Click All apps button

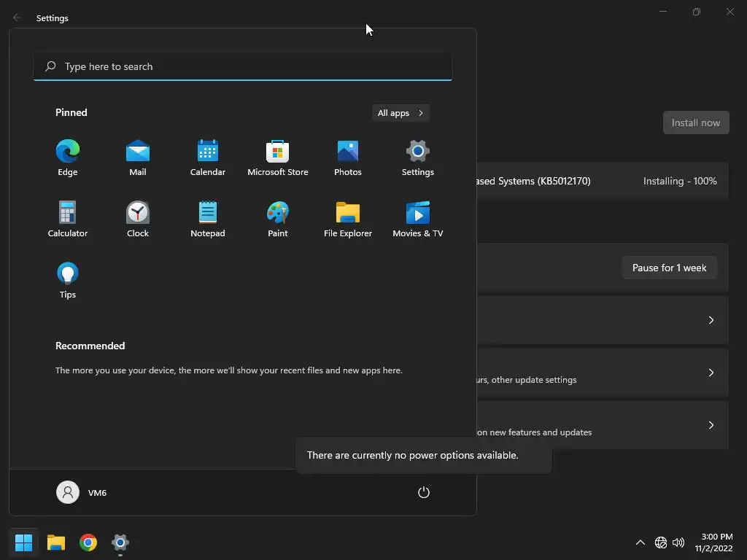pos(400,113)
